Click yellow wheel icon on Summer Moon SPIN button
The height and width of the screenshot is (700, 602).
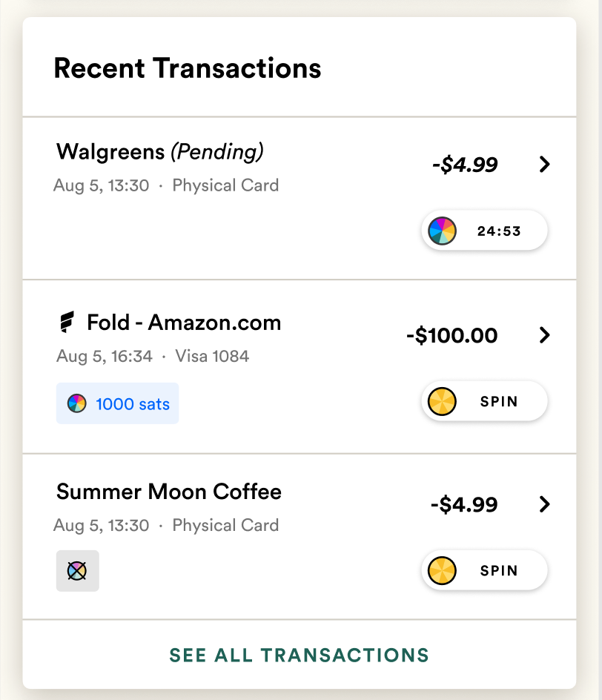pyautogui.click(x=443, y=571)
